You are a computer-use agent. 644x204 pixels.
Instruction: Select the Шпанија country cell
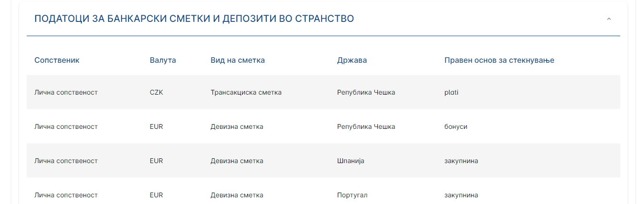[x=350, y=161]
